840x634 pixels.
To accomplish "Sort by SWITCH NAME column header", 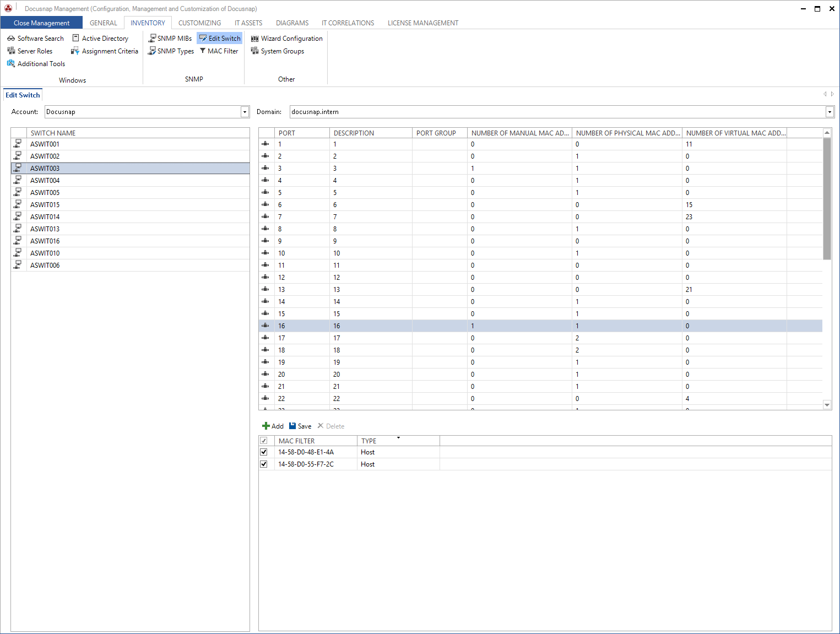I will point(138,133).
